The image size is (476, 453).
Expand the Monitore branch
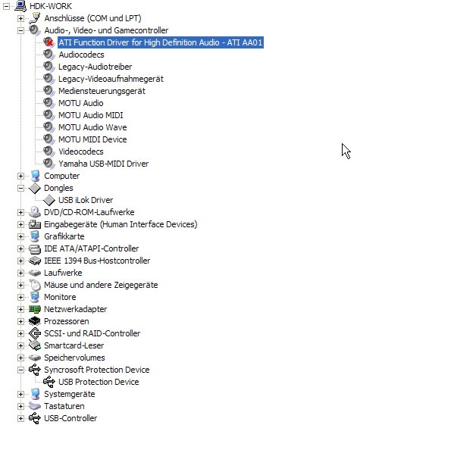click(20, 298)
